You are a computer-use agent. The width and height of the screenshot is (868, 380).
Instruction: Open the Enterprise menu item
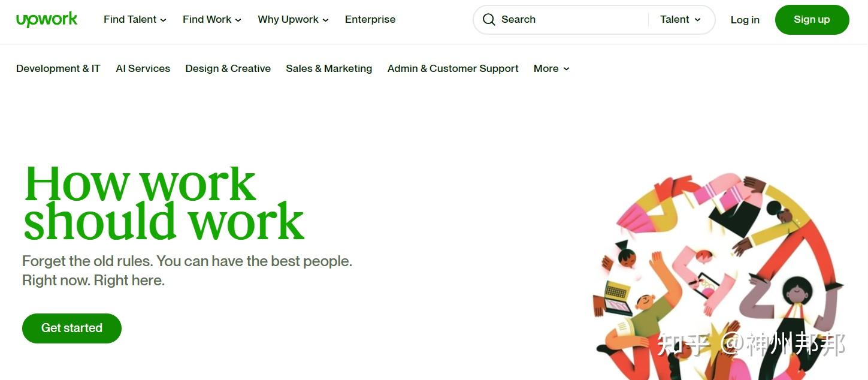tap(370, 20)
